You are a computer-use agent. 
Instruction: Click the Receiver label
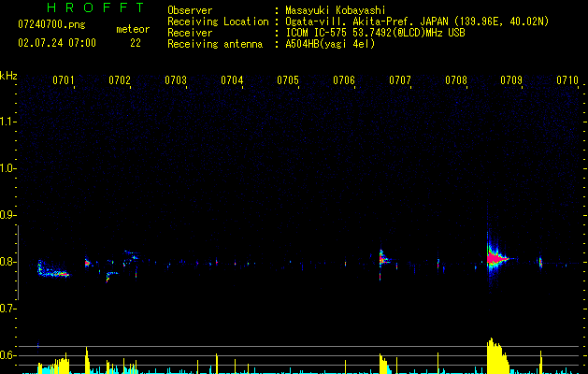pos(190,33)
